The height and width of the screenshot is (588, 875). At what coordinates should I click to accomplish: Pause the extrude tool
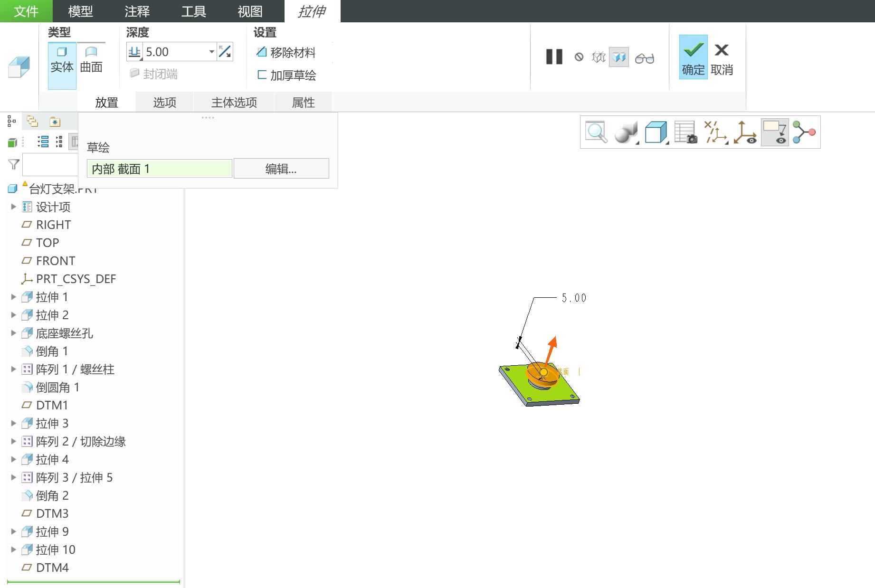(x=554, y=57)
